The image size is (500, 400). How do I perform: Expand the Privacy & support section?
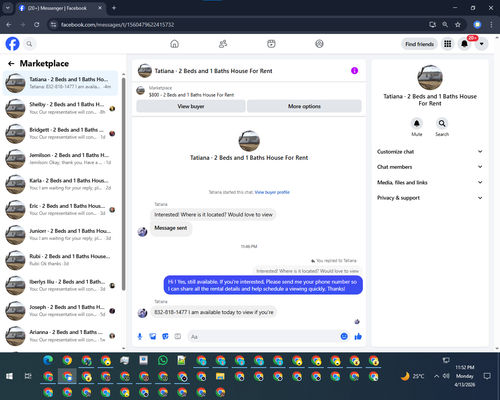[x=430, y=198]
